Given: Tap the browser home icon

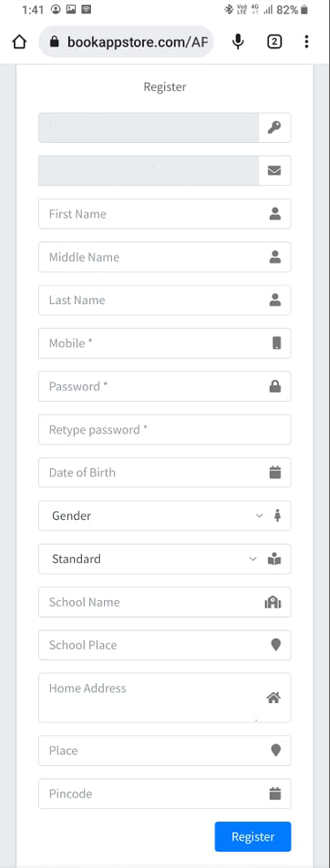Looking at the screenshot, I should [x=19, y=41].
